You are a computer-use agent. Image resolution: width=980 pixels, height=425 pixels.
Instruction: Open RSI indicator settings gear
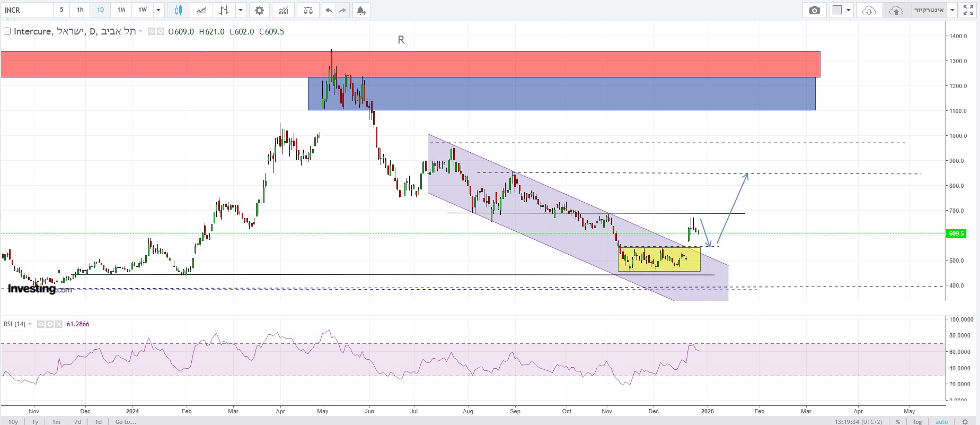pyautogui.click(x=50, y=324)
